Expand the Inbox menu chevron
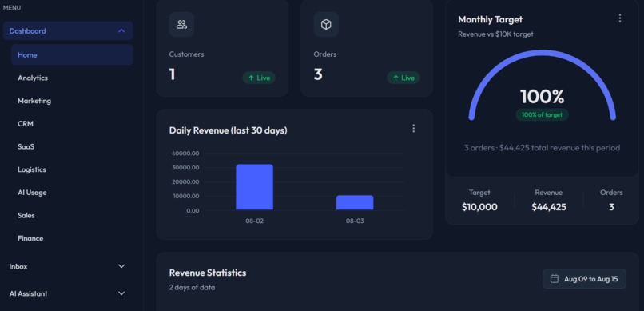644x311 pixels. [x=121, y=266]
